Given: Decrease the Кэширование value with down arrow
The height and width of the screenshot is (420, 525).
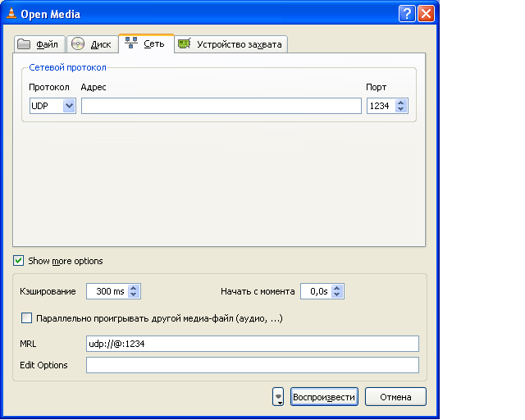Looking at the screenshot, I should [135, 294].
